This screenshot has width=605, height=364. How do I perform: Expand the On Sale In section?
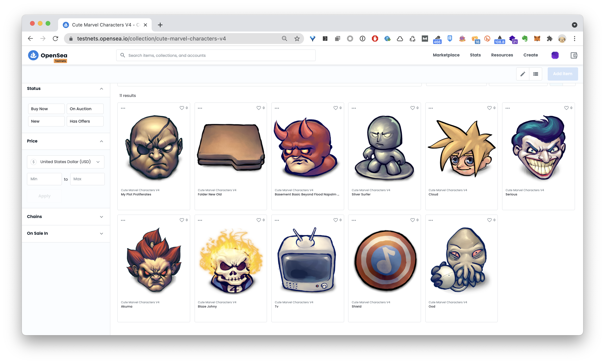point(65,233)
